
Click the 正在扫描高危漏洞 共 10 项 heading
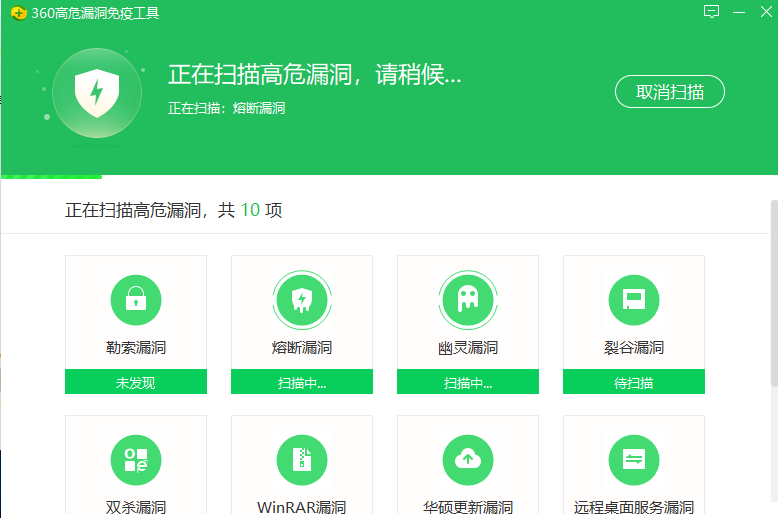174,211
